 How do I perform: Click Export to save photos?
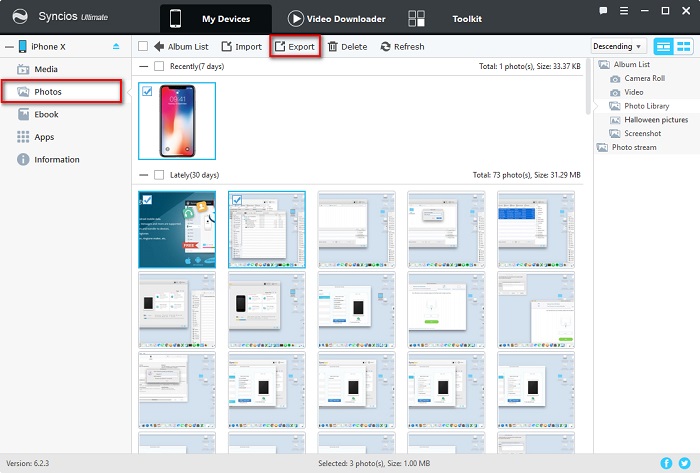(295, 46)
